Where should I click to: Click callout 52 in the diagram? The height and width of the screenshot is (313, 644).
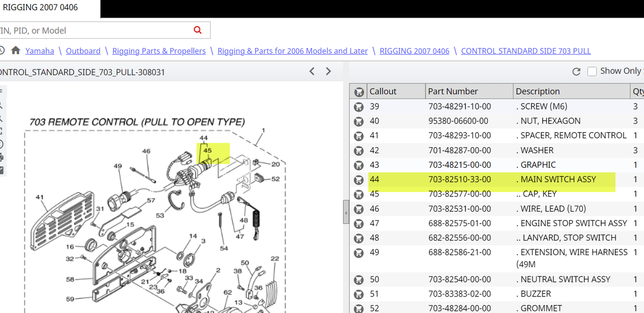click(275, 179)
